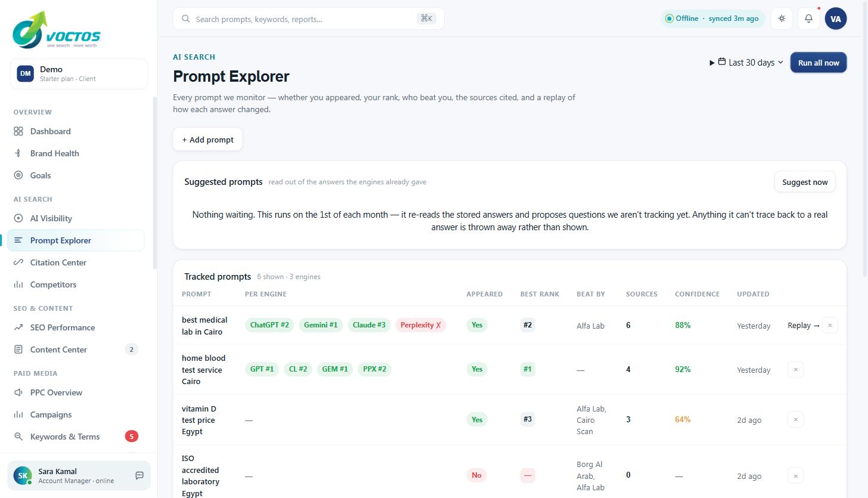Click the calendar icon beside Last 30 days
Screen dimensions: 868x498
722,62
